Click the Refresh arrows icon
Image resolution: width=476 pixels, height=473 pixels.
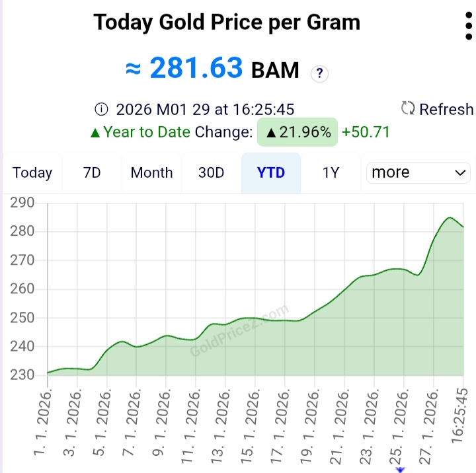click(408, 108)
